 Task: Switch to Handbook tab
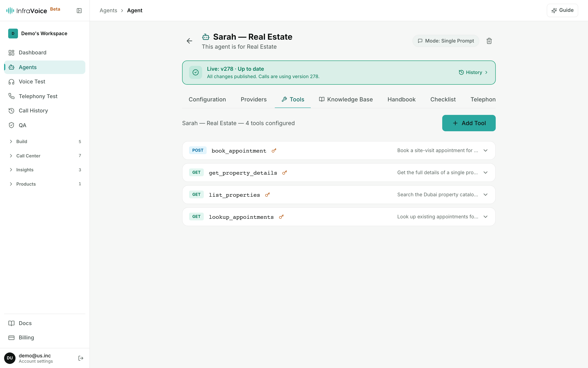click(x=401, y=99)
